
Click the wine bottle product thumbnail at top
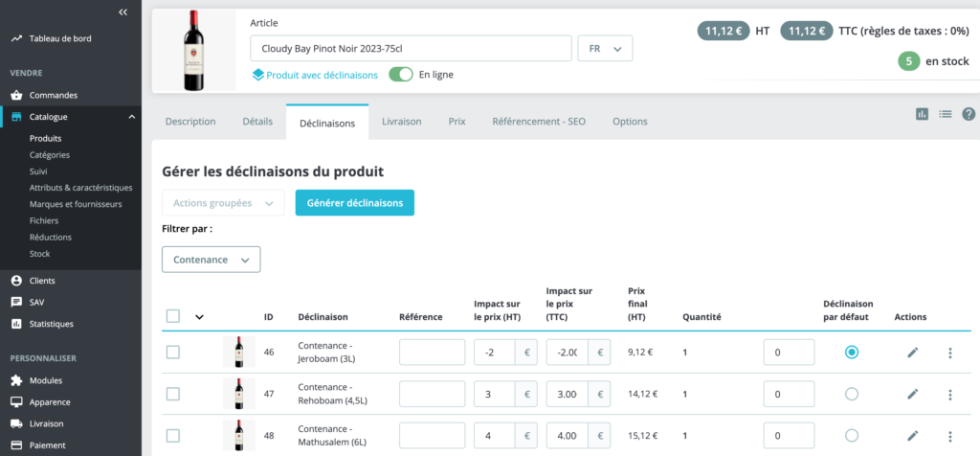point(194,51)
